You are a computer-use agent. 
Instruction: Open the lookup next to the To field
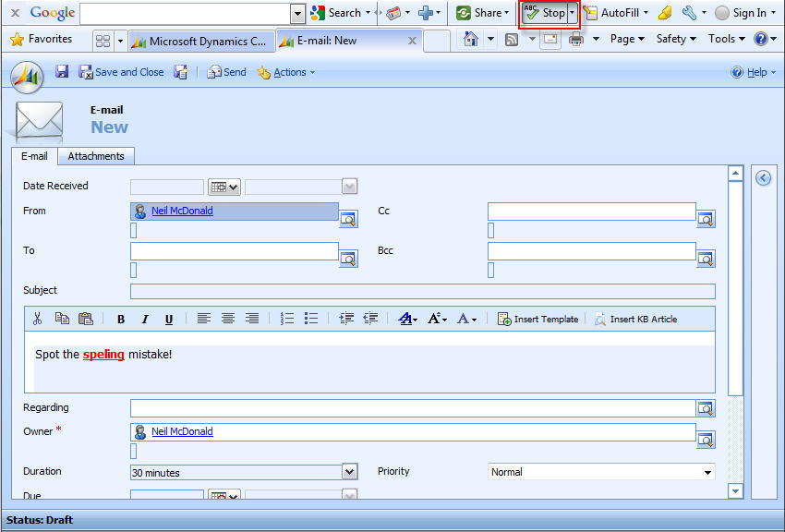348,259
